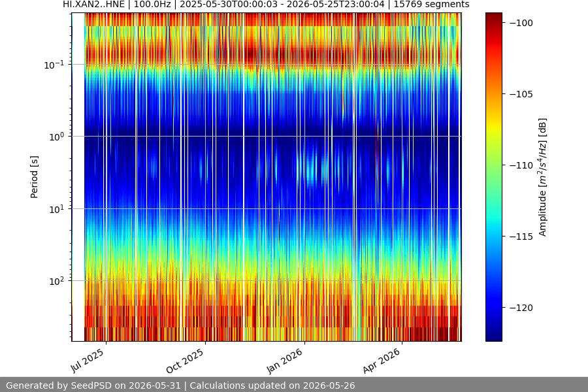Click the −110 colorbar tick label
Screen dimensions: 588x392
coord(521,165)
